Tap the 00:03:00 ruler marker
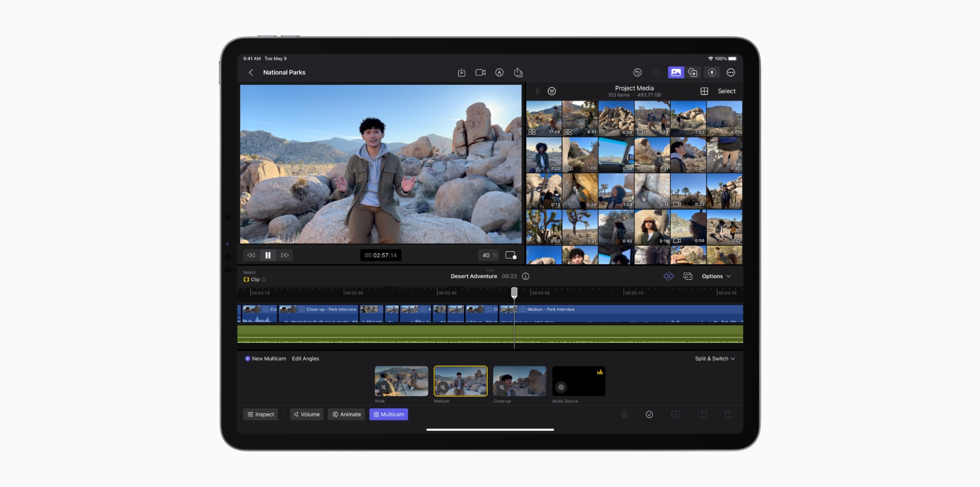The image size is (980, 487). click(540, 293)
